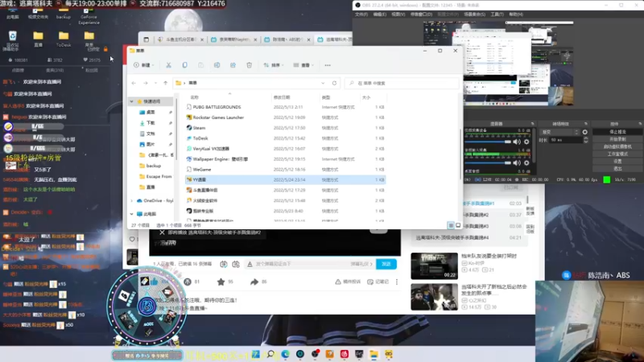Expand the OneDrive tree node
Image resolution: width=644 pixels, height=362 pixels.
pyautogui.click(x=132, y=200)
